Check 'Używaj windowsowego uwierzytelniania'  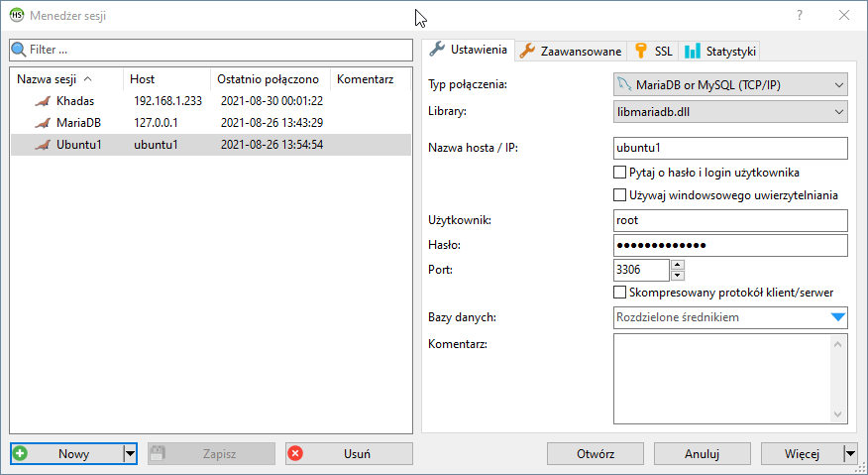pos(620,195)
